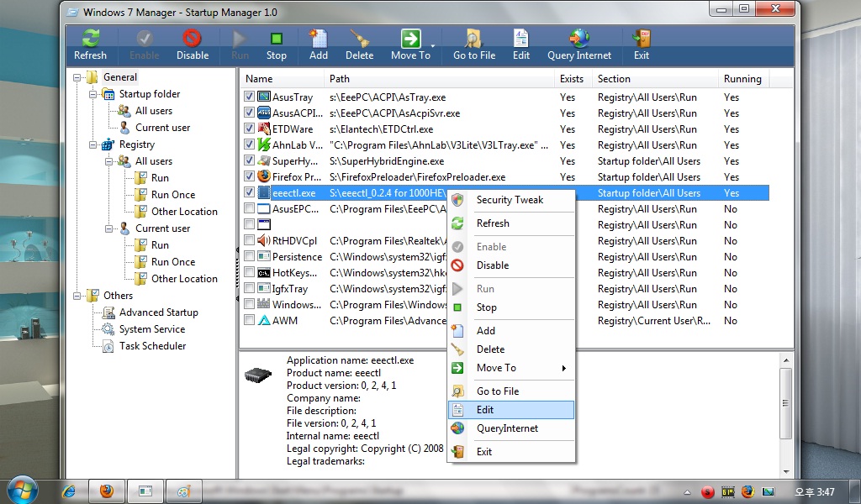Choose Refresh from context menu
Image resolution: width=861 pixels, height=504 pixels.
click(x=512, y=223)
